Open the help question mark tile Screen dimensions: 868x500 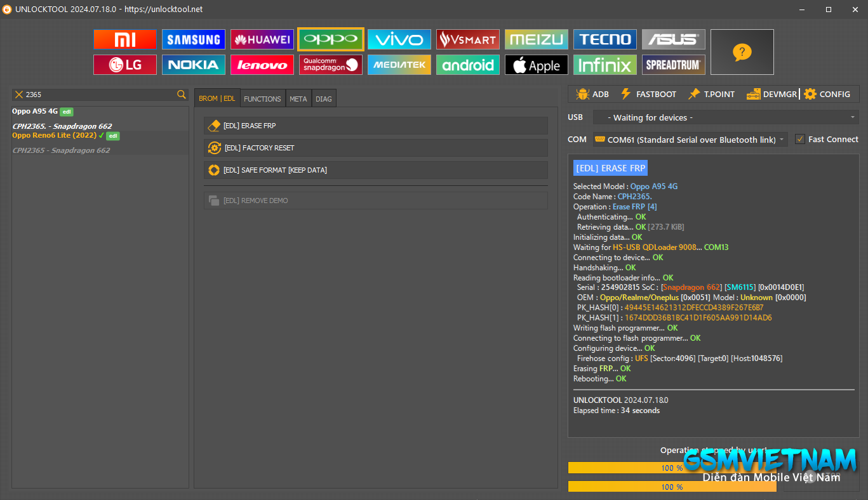point(742,52)
